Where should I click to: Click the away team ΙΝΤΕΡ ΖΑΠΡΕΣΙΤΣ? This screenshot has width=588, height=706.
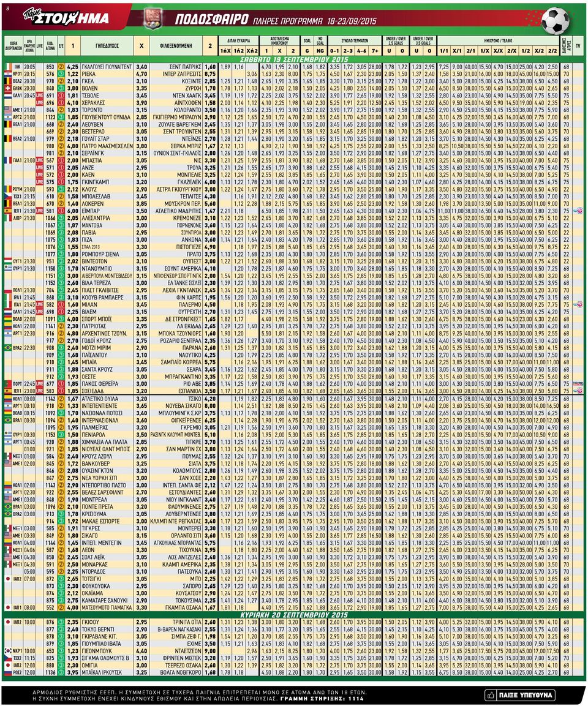point(182,74)
